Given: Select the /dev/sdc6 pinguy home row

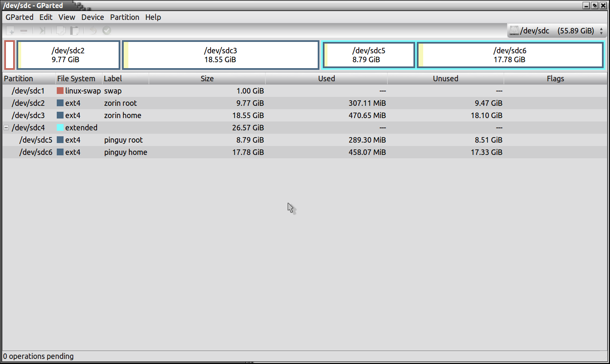Looking at the screenshot, I should pyautogui.click(x=125, y=152).
